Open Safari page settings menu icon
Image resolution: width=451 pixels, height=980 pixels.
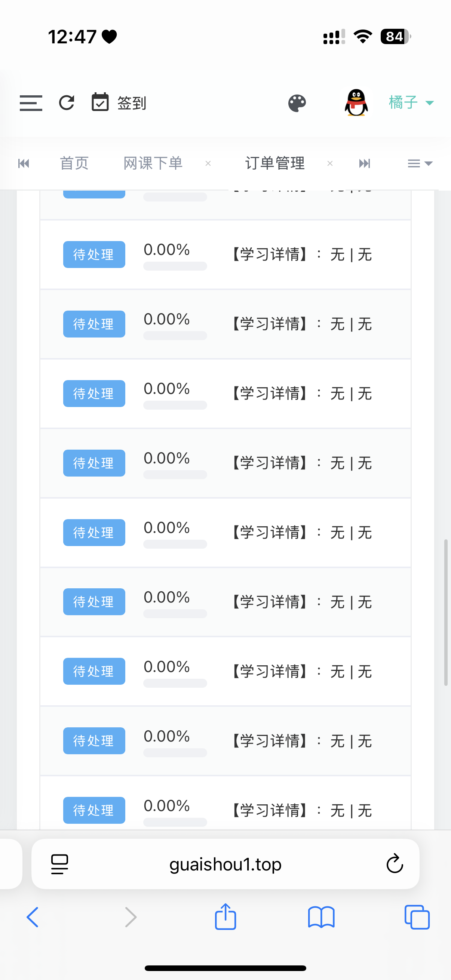[x=60, y=865]
